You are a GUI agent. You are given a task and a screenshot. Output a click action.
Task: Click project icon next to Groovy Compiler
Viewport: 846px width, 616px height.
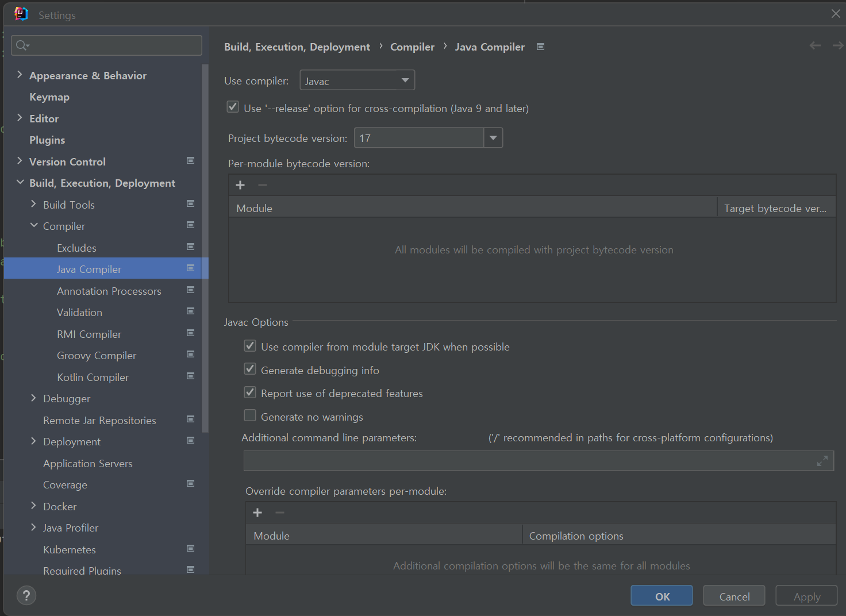pyautogui.click(x=190, y=354)
